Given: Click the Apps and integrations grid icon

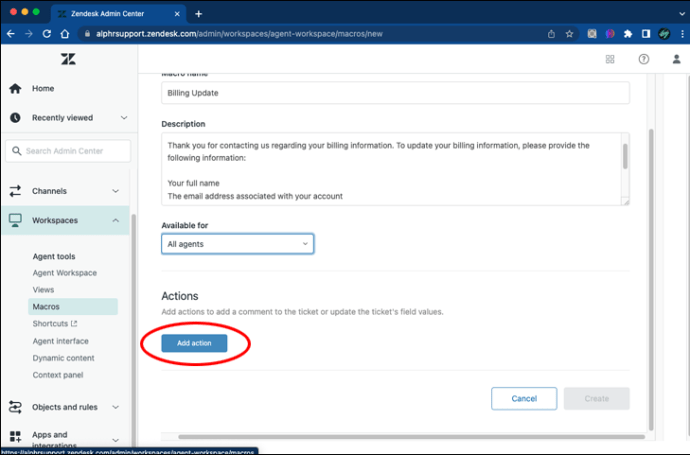Looking at the screenshot, I should pos(15,436).
